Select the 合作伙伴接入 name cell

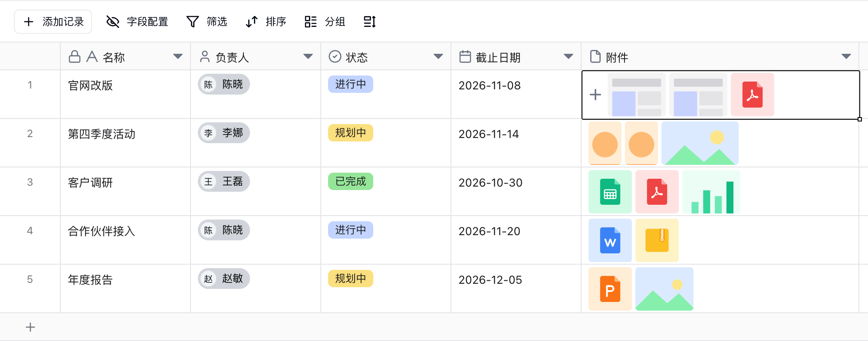point(125,240)
